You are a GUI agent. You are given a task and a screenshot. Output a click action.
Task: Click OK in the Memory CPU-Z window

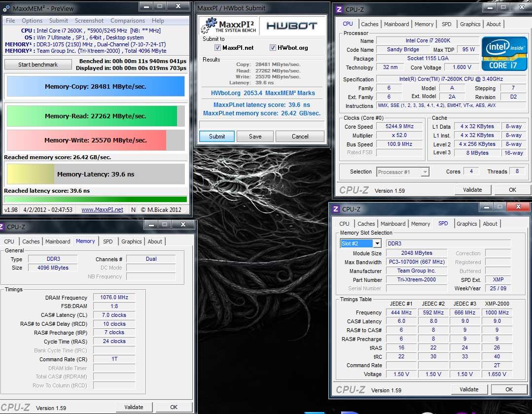pyautogui.click(x=174, y=407)
